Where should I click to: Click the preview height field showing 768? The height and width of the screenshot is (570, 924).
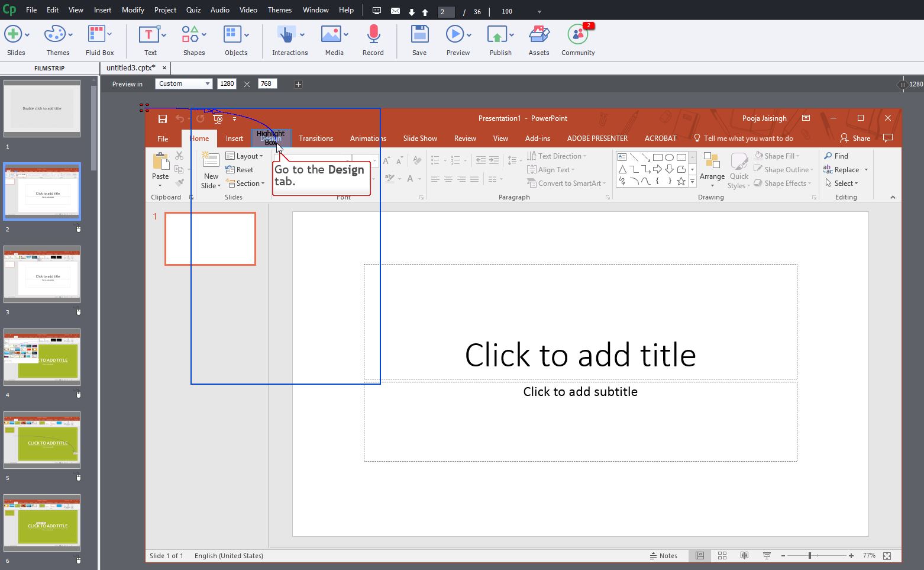pos(267,84)
